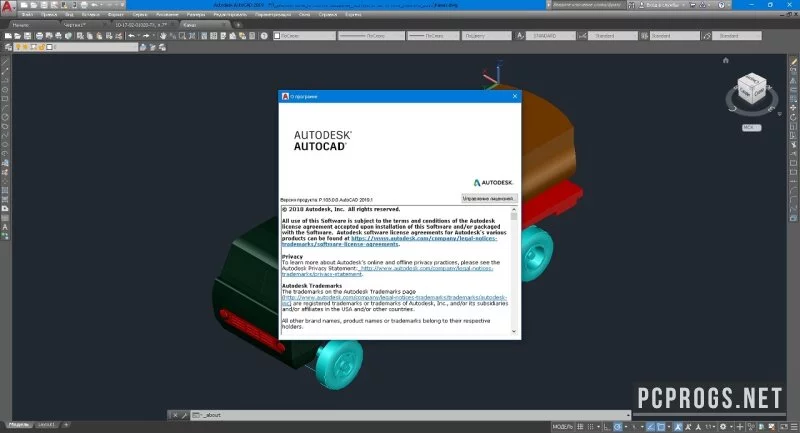Open the workspace switching gear icon
Viewport: 800px width, 433px height.
(723, 427)
